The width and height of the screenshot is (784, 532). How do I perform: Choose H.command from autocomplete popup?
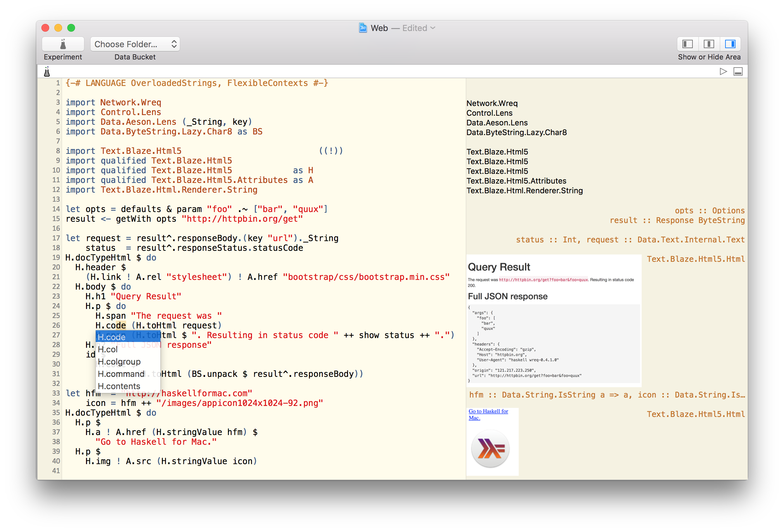[128, 374]
